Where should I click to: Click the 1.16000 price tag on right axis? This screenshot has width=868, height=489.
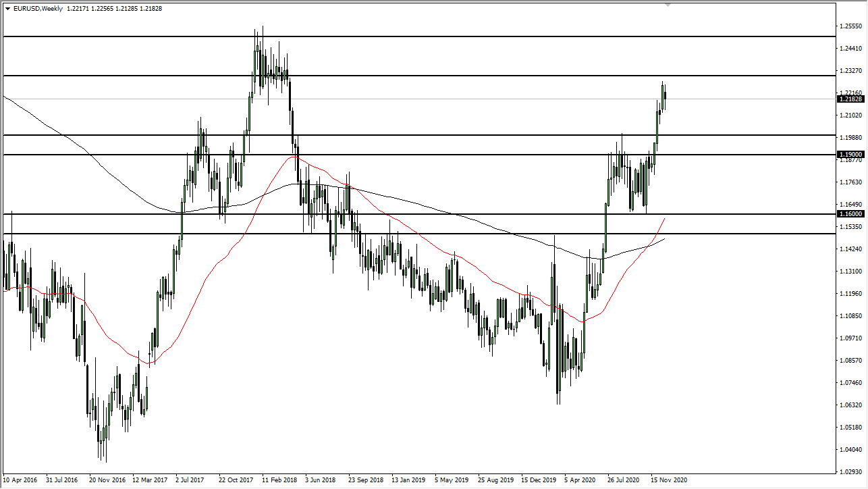[x=850, y=213]
